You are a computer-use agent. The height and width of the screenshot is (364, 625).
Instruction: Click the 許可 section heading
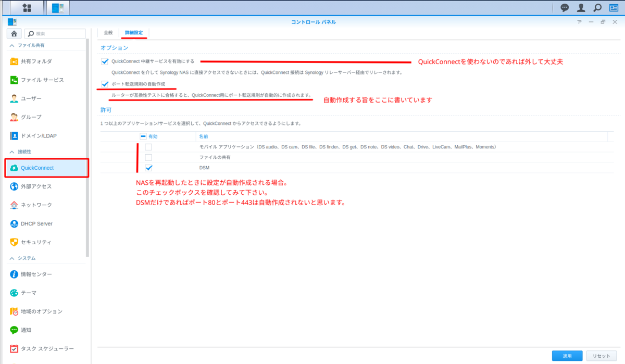106,110
